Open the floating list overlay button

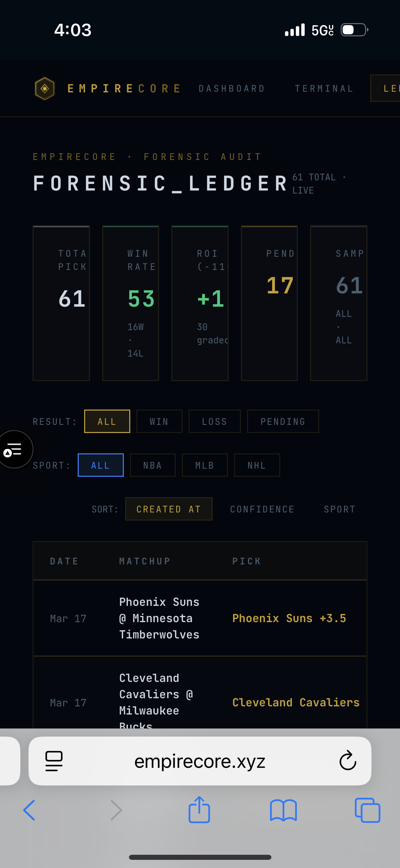[x=14, y=449]
